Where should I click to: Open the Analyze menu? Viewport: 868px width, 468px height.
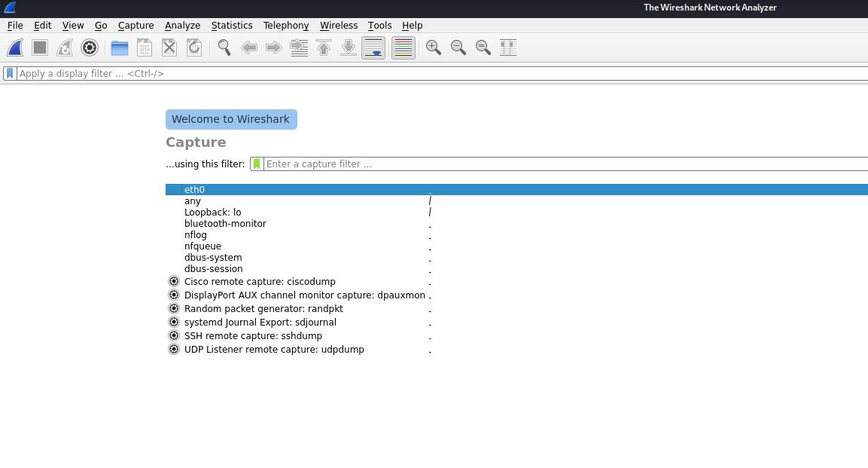click(x=182, y=26)
